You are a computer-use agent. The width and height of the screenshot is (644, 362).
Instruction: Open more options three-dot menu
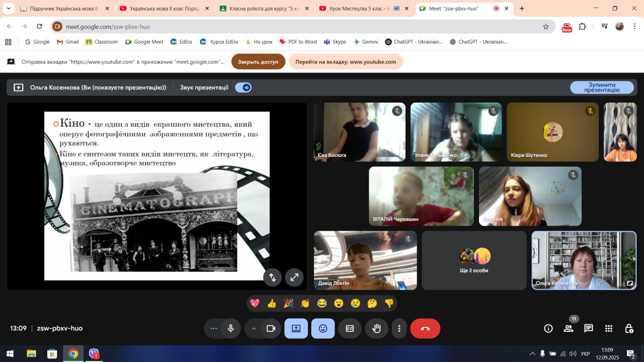point(399,328)
